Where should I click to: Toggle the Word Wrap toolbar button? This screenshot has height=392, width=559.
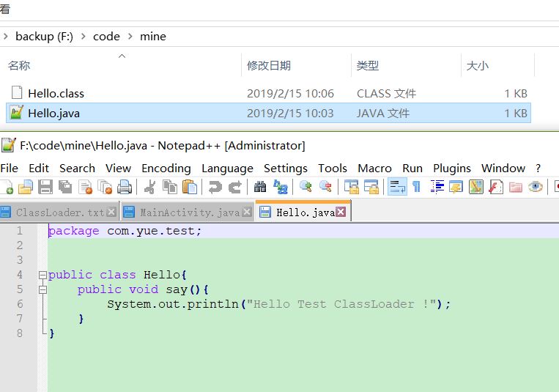pyautogui.click(x=396, y=188)
